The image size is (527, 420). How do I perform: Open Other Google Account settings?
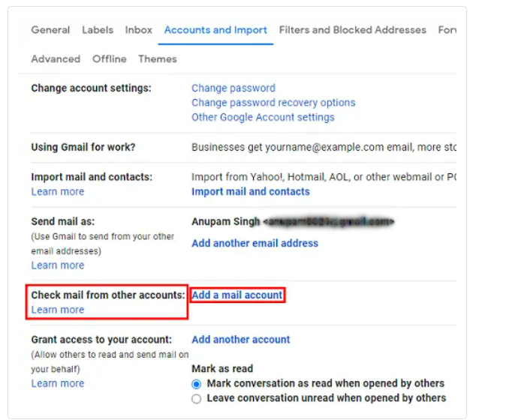(263, 117)
